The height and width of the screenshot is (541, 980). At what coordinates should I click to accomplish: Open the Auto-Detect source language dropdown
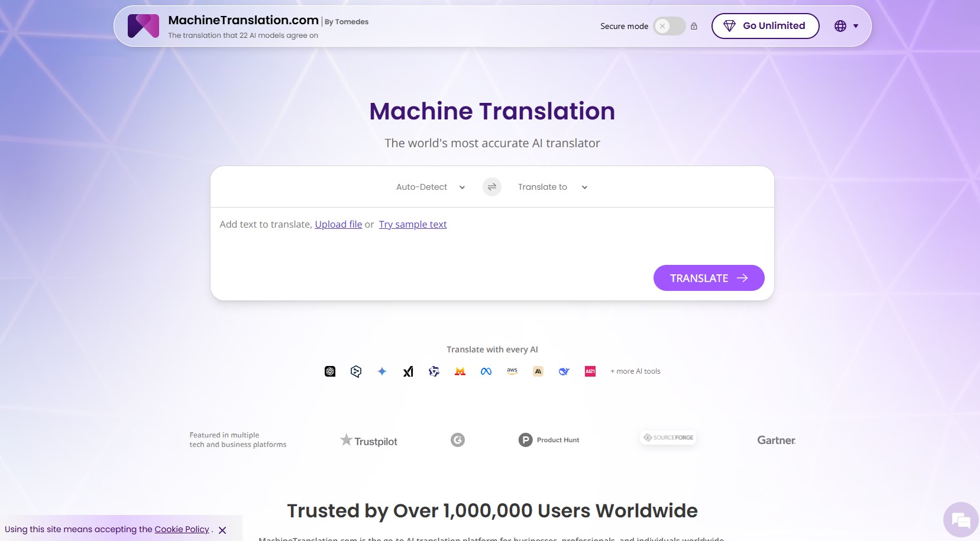pyautogui.click(x=431, y=187)
